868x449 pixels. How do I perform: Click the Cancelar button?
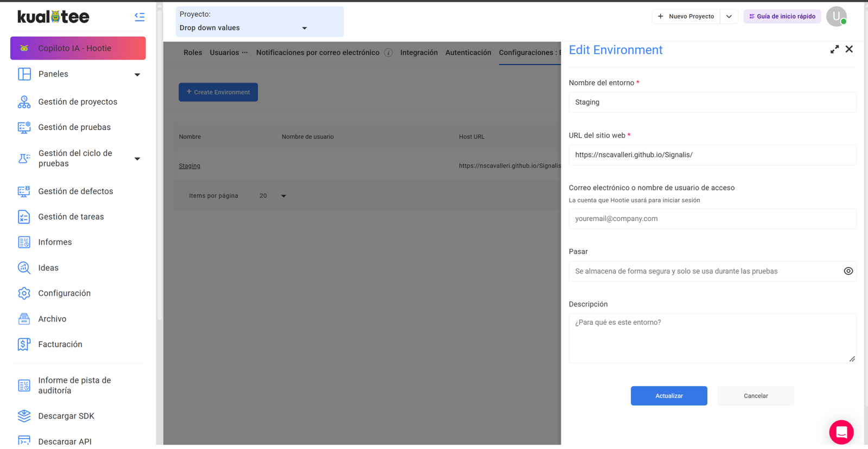click(x=756, y=396)
